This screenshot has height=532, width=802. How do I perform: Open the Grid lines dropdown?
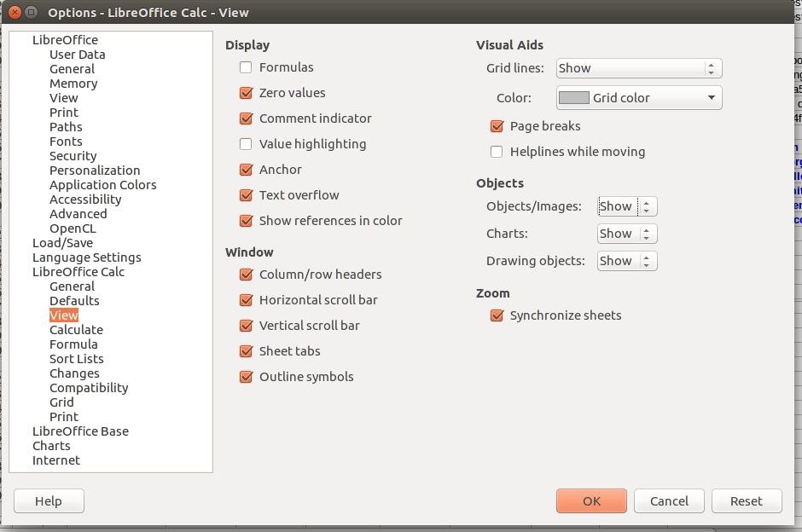639,68
